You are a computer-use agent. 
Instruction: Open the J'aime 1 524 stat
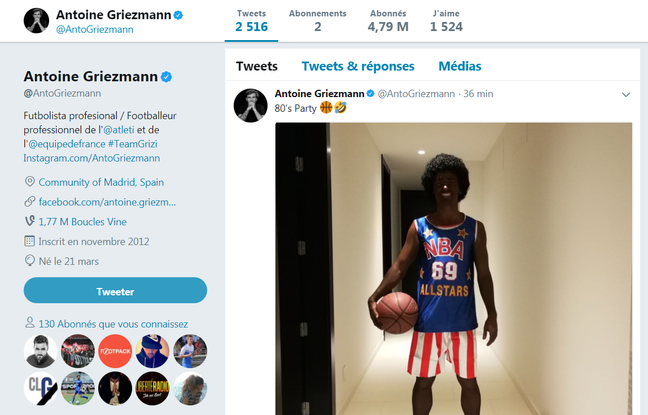446,21
